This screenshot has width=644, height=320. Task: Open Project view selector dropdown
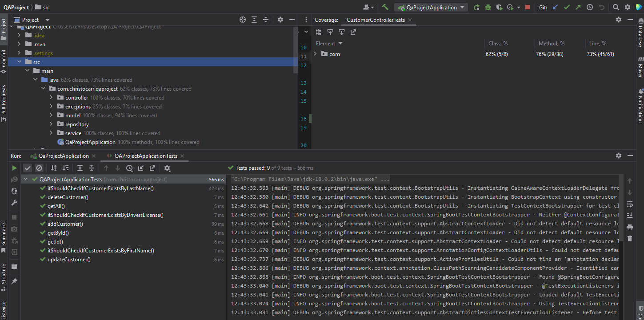[x=48, y=20]
